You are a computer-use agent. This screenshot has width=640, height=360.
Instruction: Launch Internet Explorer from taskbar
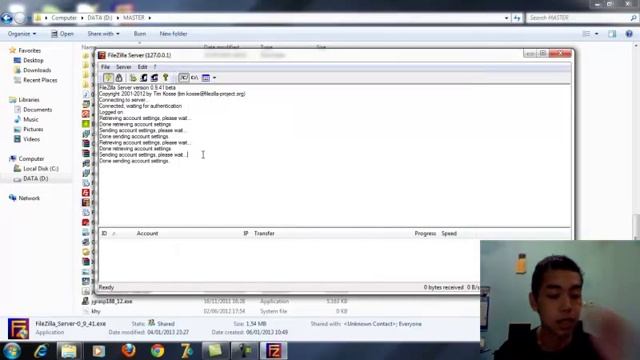click(x=41, y=351)
